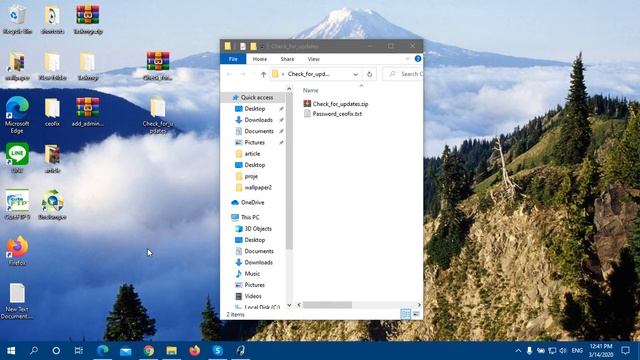The image size is (640, 360).
Task: Click Check_for_upd... path in address bar
Action: pyautogui.click(x=309, y=74)
